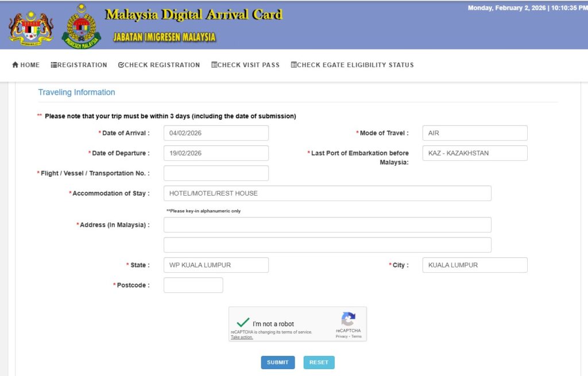
Task: Expand Last Port of Embarkation dropdown
Action: (x=474, y=153)
